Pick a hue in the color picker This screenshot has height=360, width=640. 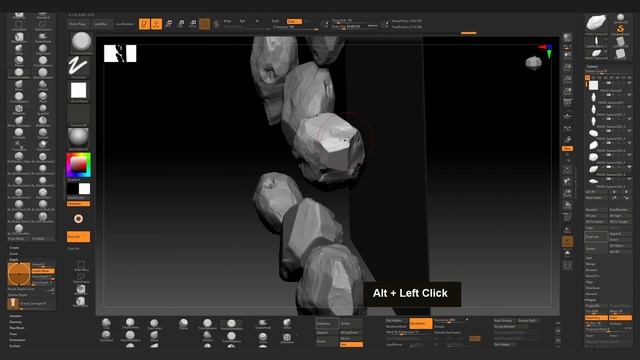click(78, 165)
